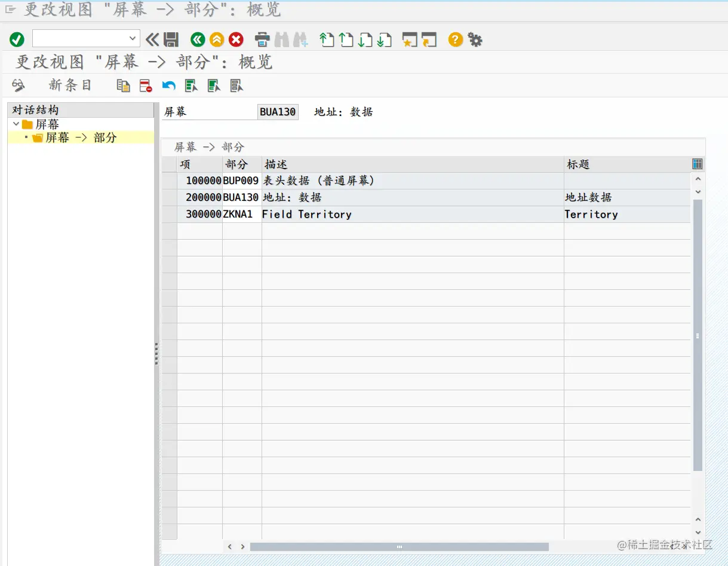Click the cell with item number 100000
Viewport: 728px width, 566px height.
(200, 181)
